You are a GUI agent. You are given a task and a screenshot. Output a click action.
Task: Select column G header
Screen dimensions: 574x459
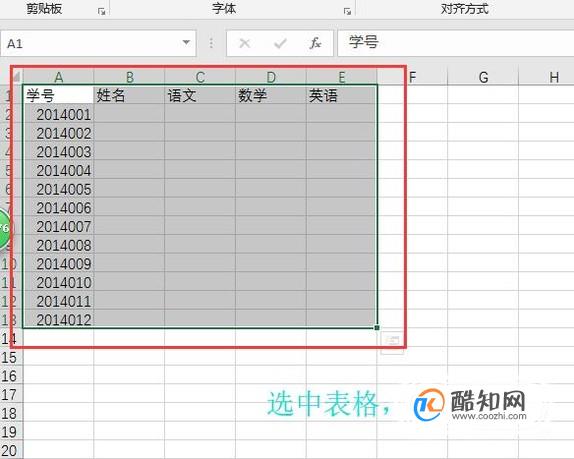tap(483, 77)
